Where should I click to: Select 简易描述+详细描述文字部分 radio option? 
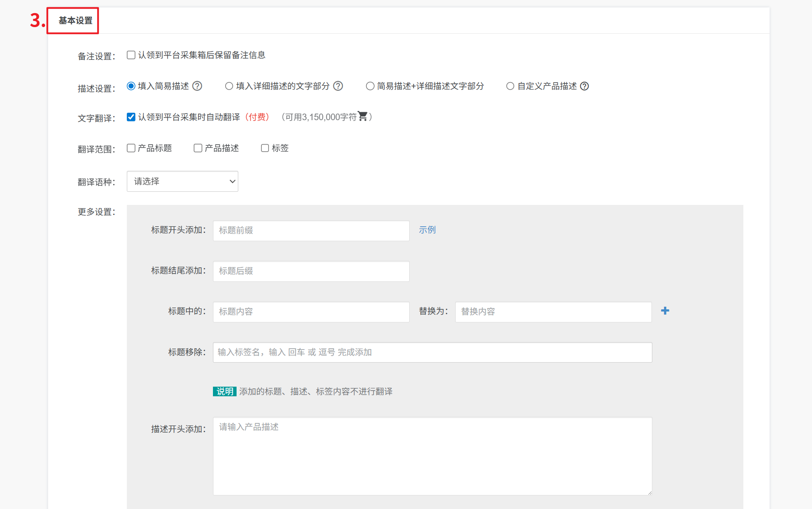coord(370,86)
